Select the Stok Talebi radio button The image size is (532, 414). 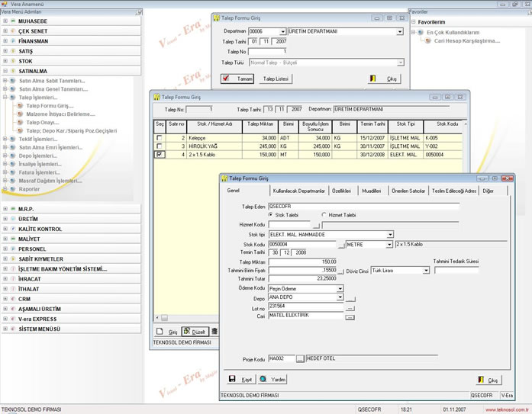[x=270, y=215]
